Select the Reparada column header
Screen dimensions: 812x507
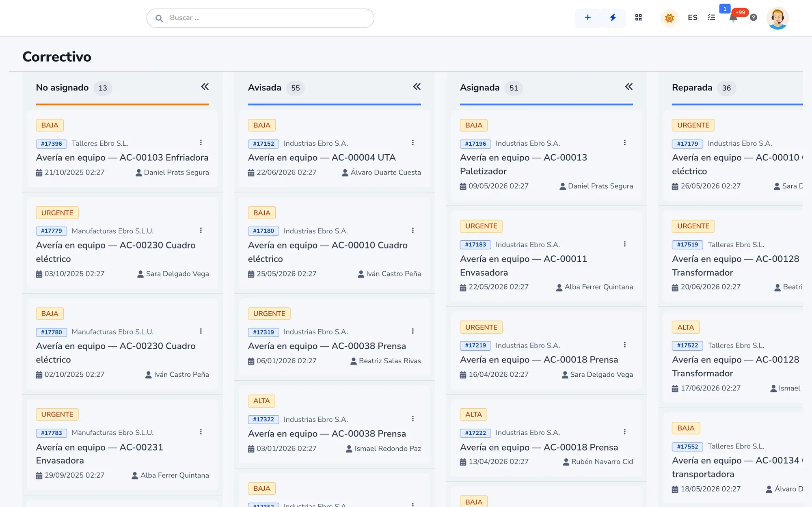[692, 88]
